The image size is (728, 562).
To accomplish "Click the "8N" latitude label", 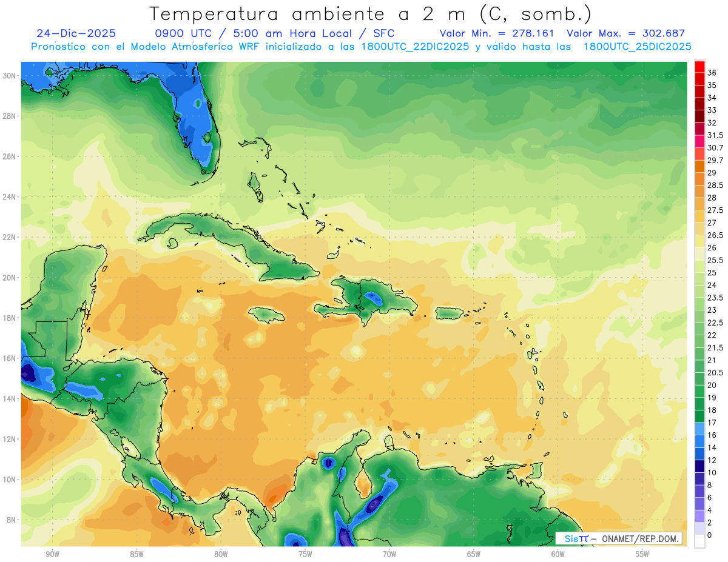I will coord(12,520).
